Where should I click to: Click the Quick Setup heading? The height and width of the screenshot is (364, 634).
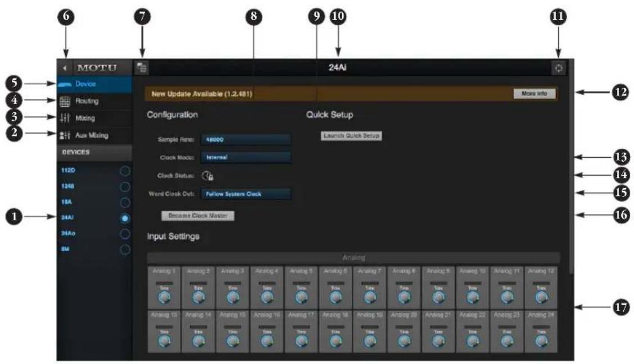329,115
